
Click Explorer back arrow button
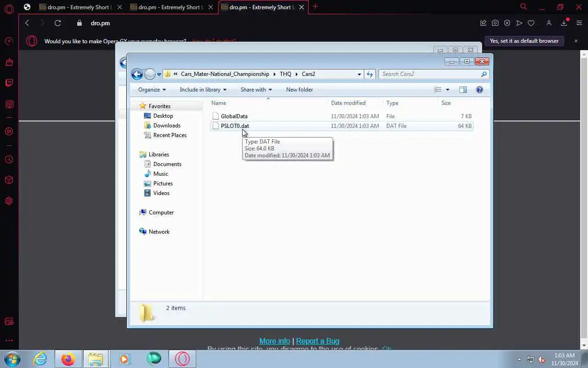click(x=137, y=74)
